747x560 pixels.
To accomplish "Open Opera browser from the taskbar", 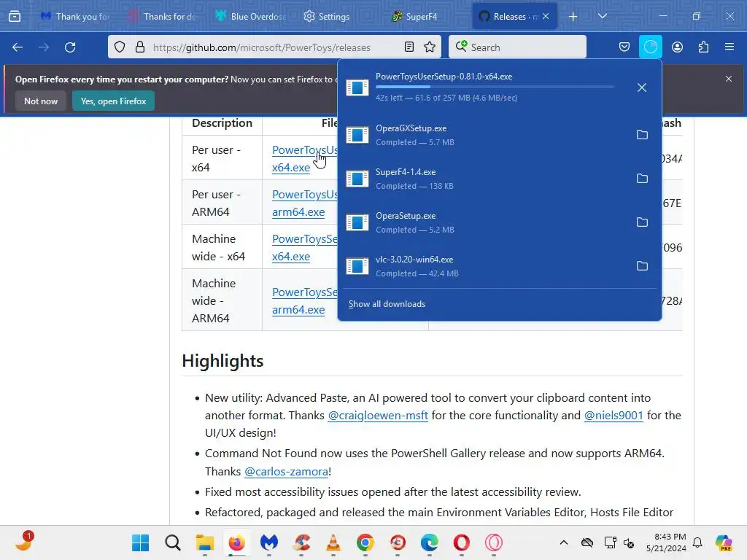I will pos(461,542).
